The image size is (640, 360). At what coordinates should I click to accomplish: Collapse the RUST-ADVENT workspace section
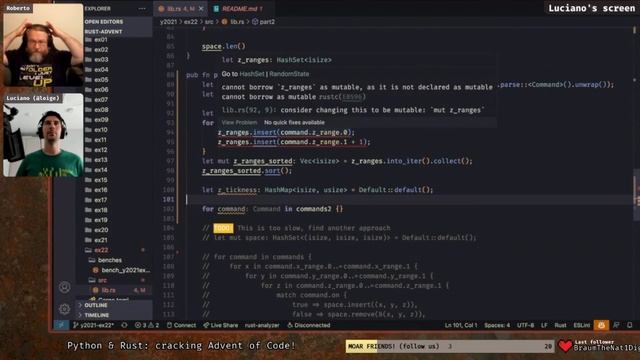pos(103,31)
